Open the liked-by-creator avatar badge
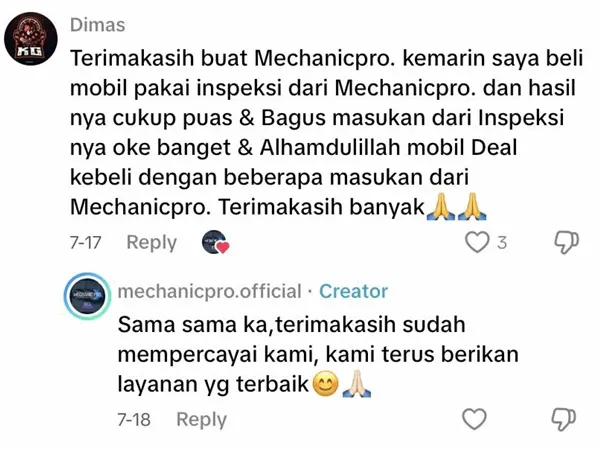The height and width of the screenshot is (449, 600). point(215,242)
